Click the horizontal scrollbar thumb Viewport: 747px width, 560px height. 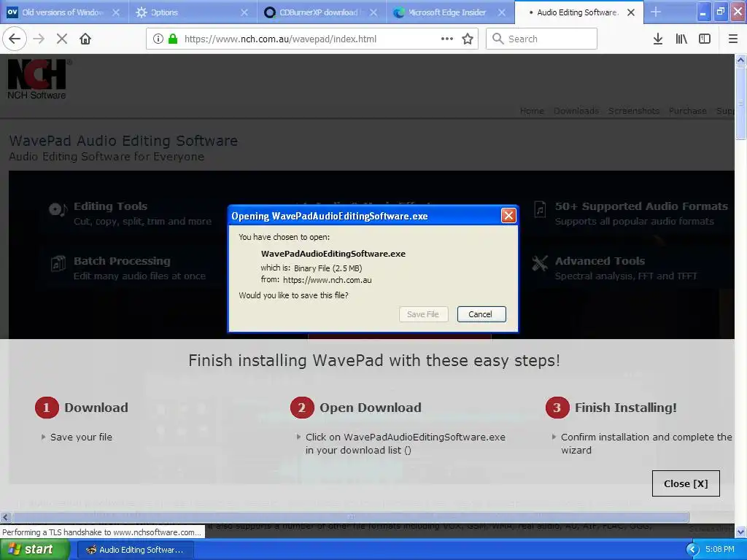[x=351, y=517]
